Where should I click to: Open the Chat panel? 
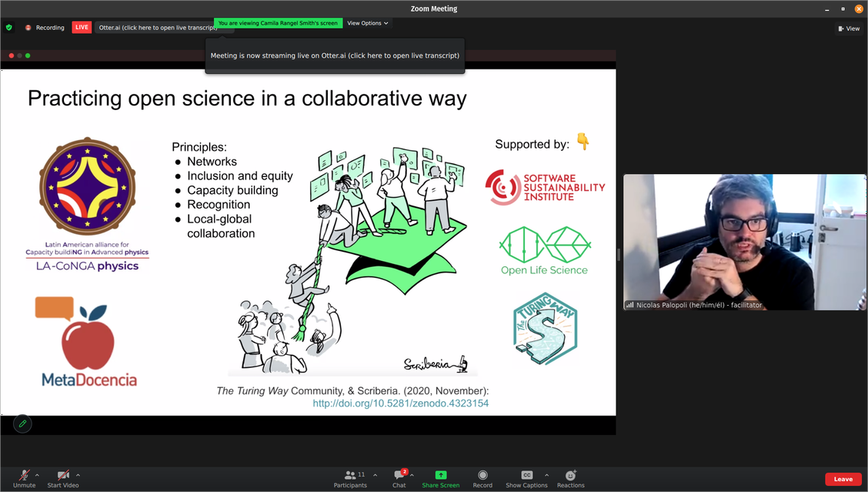399,476
